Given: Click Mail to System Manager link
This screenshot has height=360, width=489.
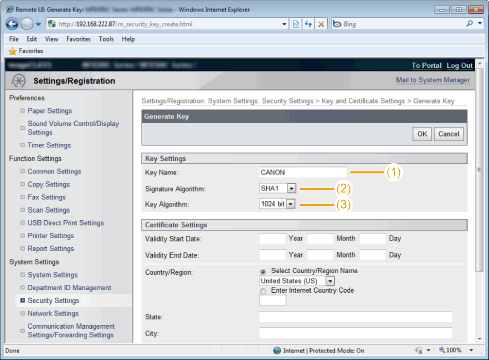Looking at the screenshot, I should pyautogui.click(x=433, y=80).
